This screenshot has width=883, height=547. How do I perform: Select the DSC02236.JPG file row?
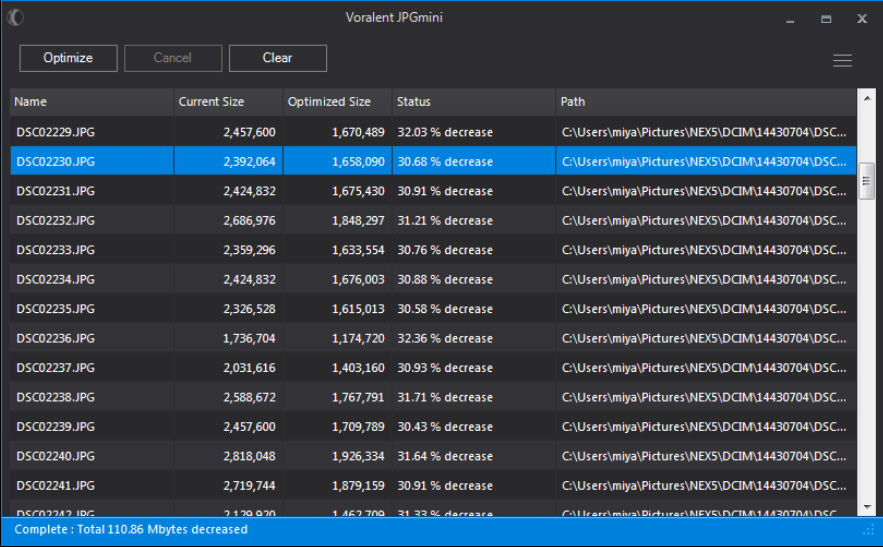coord(433,338)
